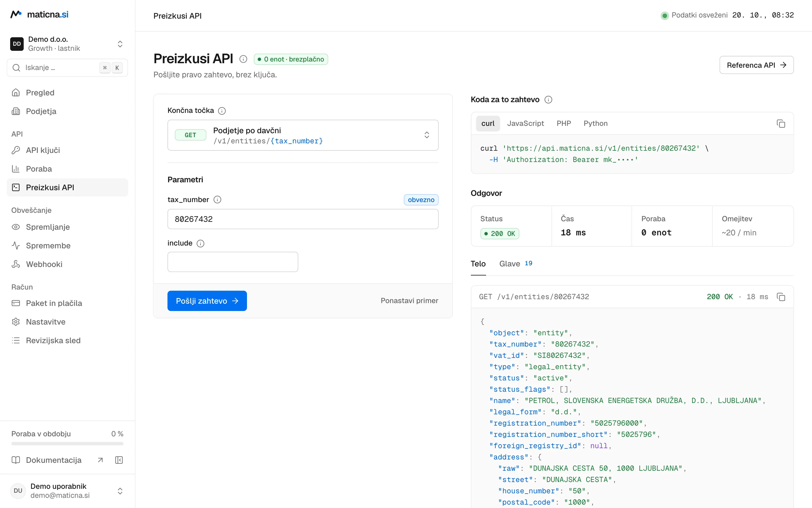The width and height of the screenshot is (812, 508).
Task: Click the 0 enot · brezplačno badge
Action: 291,59
